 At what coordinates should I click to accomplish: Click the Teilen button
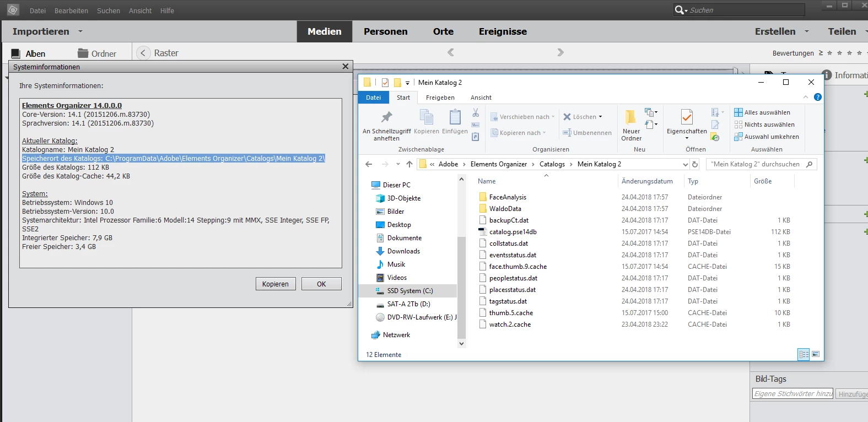842,31
